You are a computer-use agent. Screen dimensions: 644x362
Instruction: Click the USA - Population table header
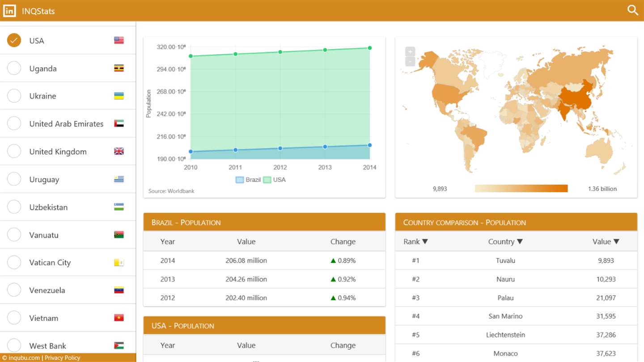(264, 325)
